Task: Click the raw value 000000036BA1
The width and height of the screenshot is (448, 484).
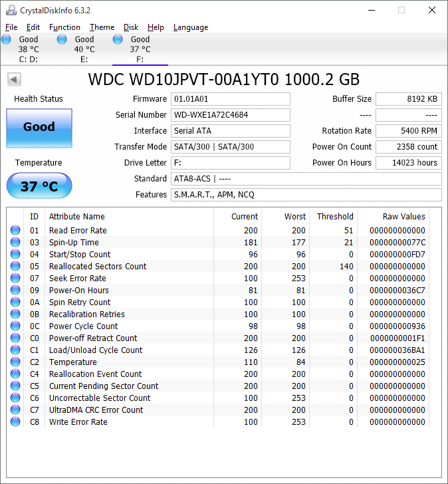Action: click(x=397, y=350)
